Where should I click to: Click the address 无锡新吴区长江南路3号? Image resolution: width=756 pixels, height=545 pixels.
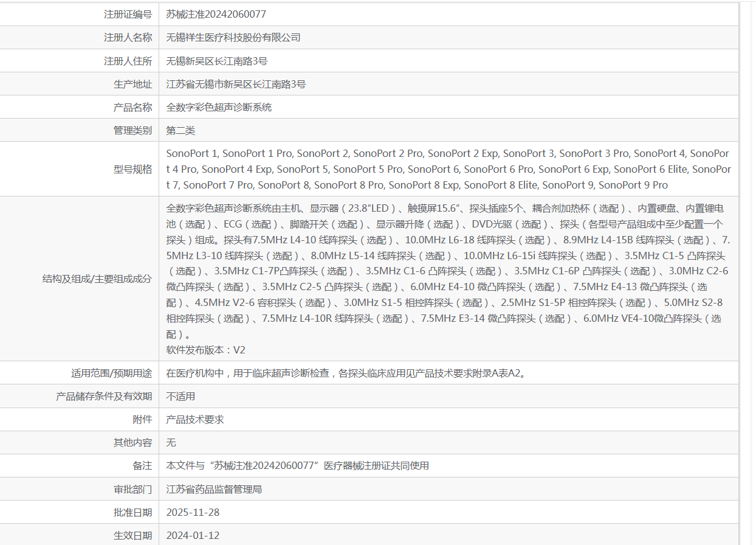217,61
